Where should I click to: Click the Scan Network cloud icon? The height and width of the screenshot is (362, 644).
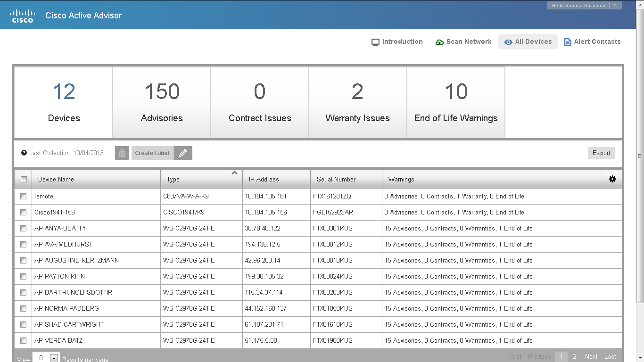pyautogui.click(x=439, y=42)
